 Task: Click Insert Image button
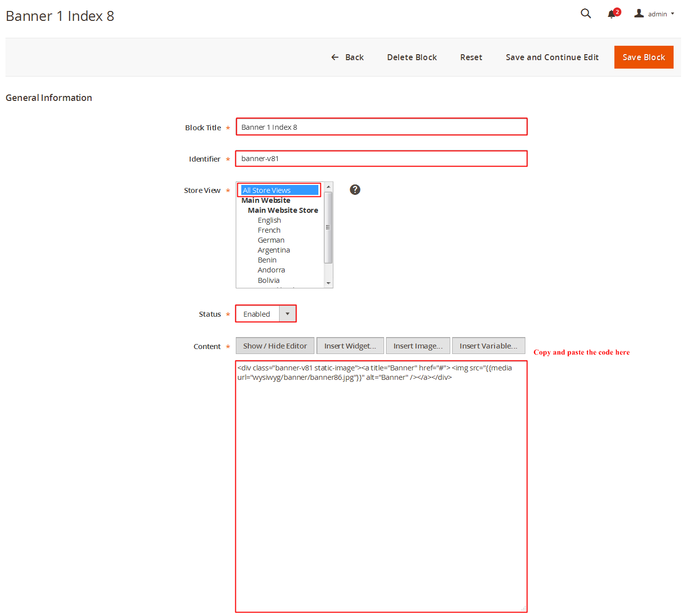[x=418, y=346]
